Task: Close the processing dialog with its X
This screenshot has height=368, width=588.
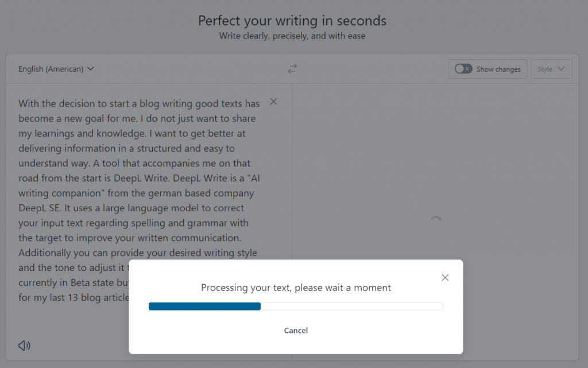Action: click(x=445, y=277)
